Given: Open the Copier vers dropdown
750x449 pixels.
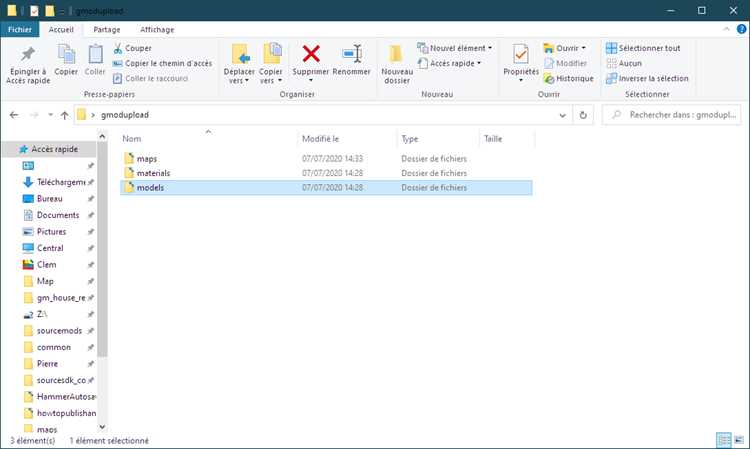Looking at the screenshot, I should click(271, 64).
